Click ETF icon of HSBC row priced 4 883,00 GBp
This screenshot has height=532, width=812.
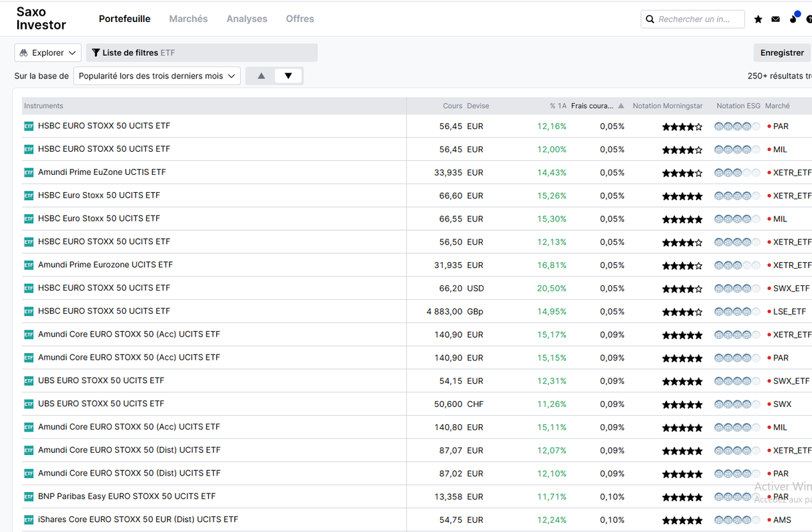click(29, 311)
